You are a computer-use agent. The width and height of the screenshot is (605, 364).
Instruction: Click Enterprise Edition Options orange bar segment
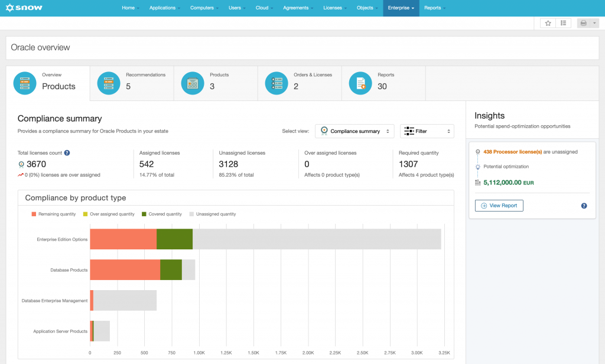[x=123, y=239]
